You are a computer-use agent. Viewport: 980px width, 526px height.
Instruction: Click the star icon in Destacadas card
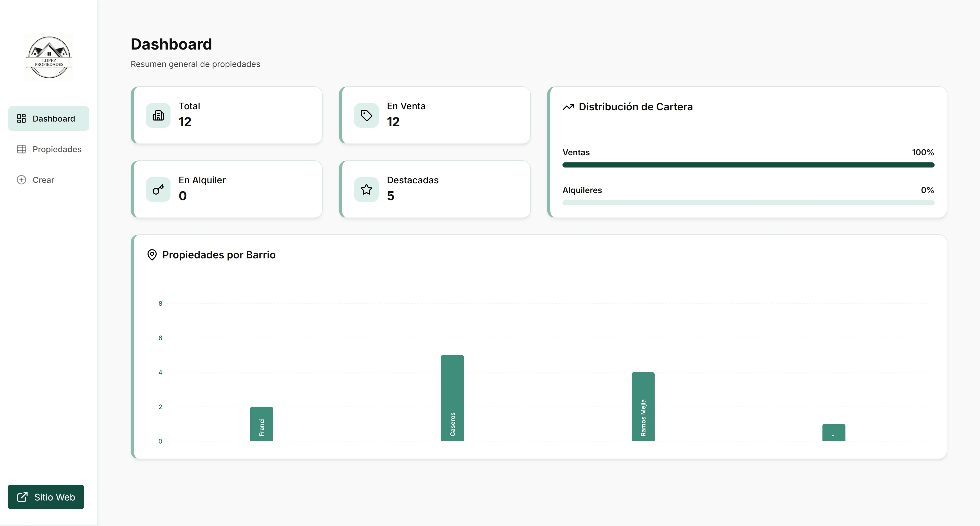point(366,189)
